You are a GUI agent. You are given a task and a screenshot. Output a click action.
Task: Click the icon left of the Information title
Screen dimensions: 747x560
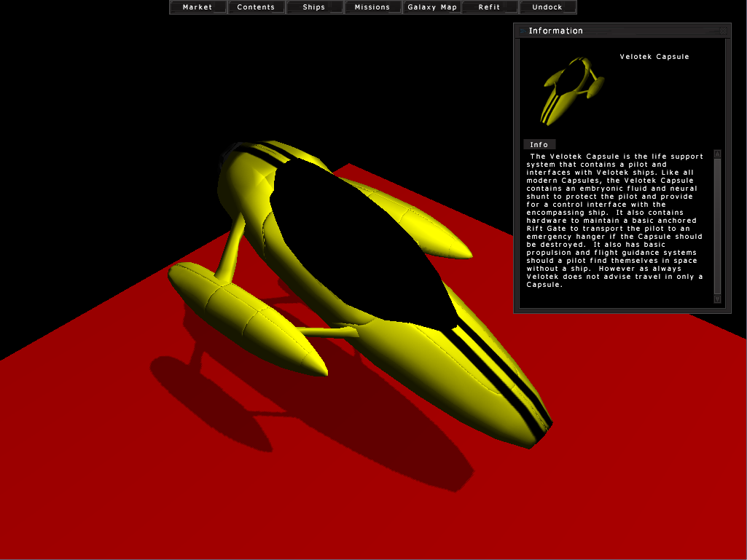521,31
